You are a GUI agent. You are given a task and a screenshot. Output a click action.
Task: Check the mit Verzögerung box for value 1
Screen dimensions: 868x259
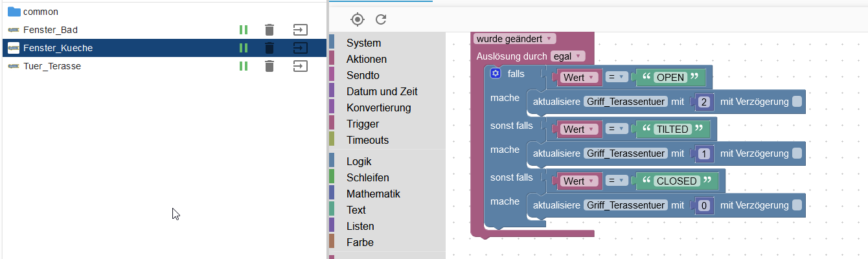[797, 153]
